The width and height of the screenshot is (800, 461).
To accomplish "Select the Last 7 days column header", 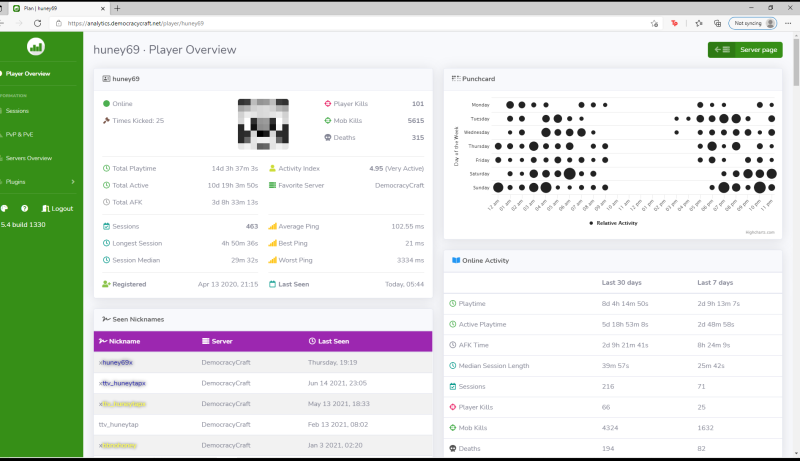I will [715, 283].
